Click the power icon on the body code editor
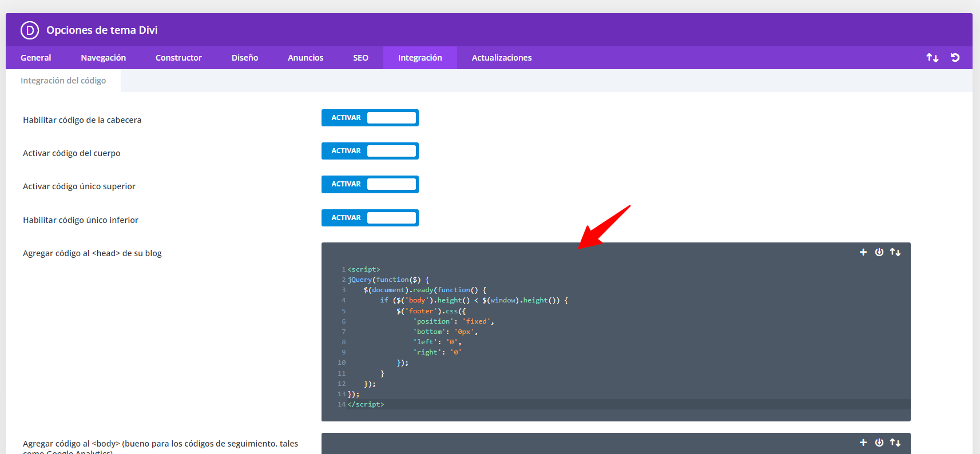Image resolution: width=980 pixels, height=454 pixels. (879, 443)
